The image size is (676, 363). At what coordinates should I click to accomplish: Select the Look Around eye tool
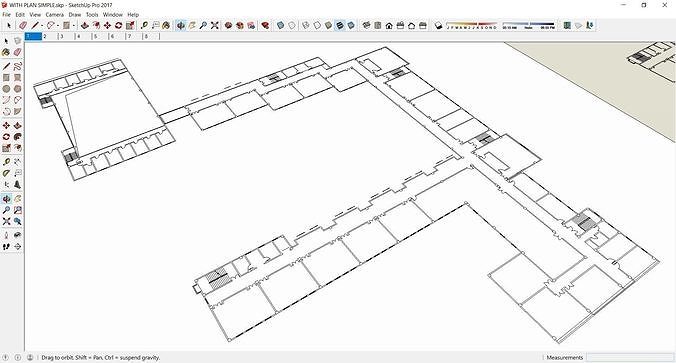[17, 235]
